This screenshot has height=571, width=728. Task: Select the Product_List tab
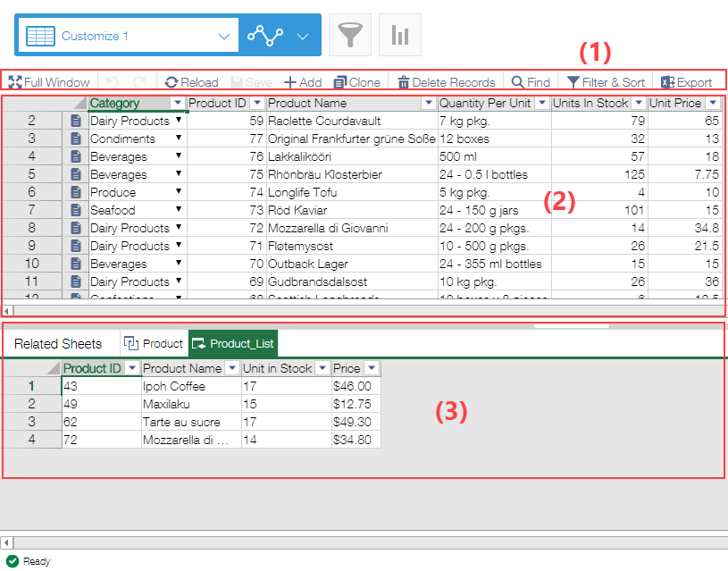233,343
